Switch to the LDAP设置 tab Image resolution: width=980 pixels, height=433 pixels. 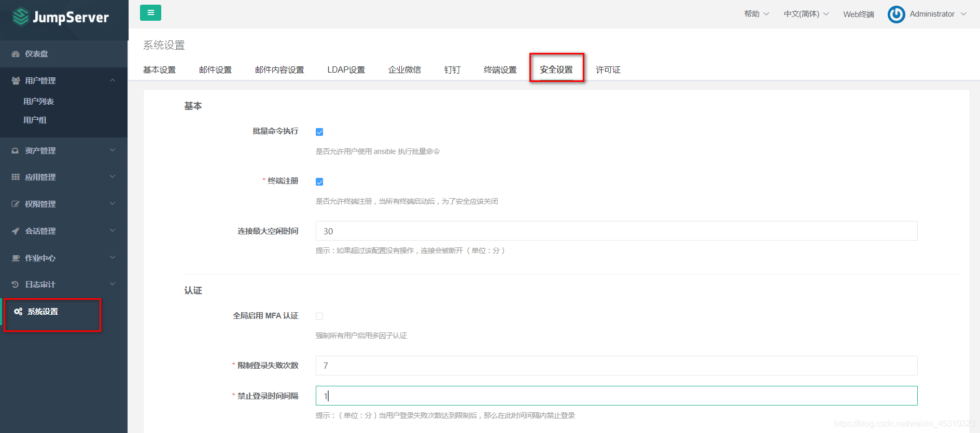point(346,69)
